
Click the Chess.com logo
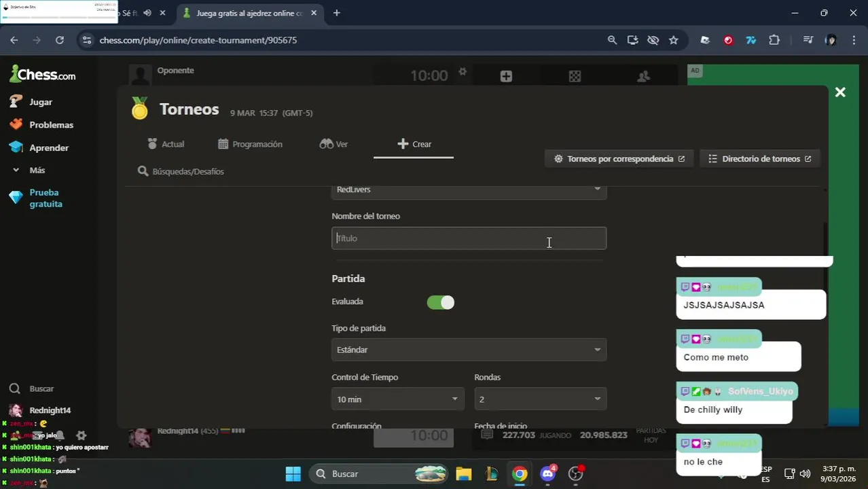[x=42, y=74]
